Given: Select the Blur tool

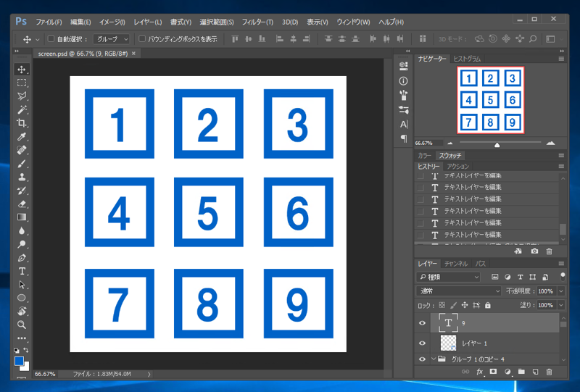Looking at the screenshot, I should coord(22,230).
